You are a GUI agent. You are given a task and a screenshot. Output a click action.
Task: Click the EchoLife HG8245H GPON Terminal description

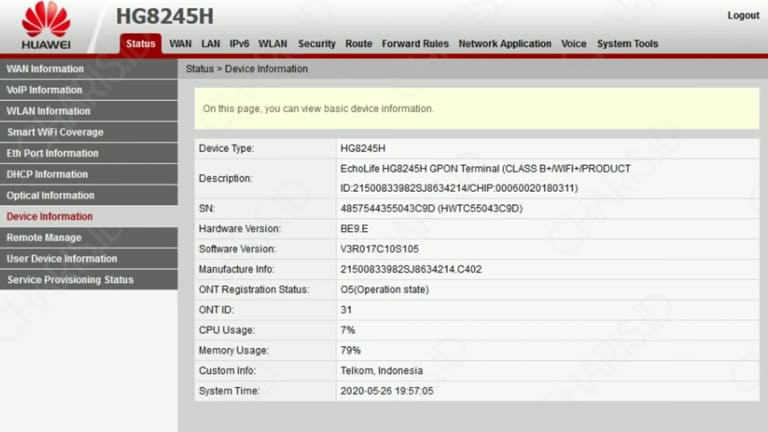485,178
